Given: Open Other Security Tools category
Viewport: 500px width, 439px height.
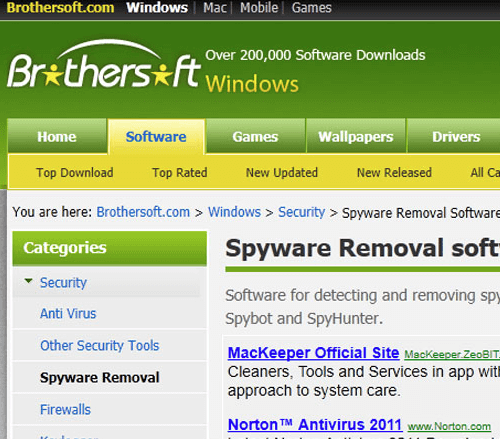Looking at the screenshot, I should click(x=100, y=345).
